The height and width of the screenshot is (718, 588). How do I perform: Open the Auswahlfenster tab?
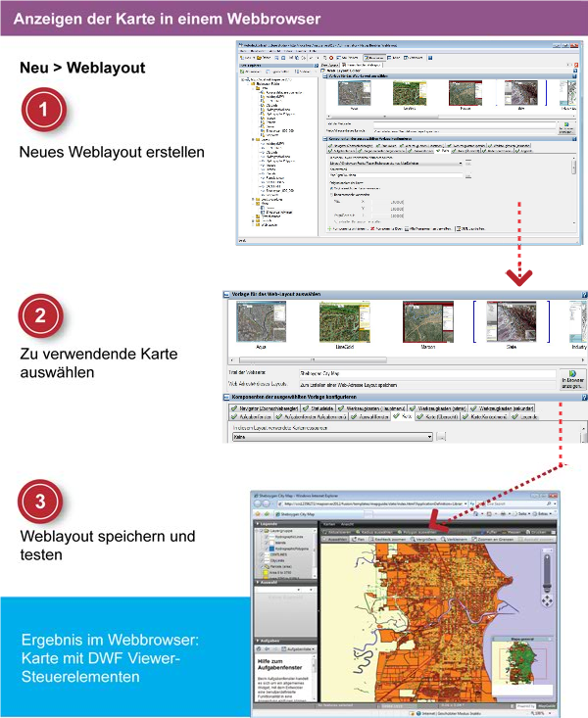(369, 416)
